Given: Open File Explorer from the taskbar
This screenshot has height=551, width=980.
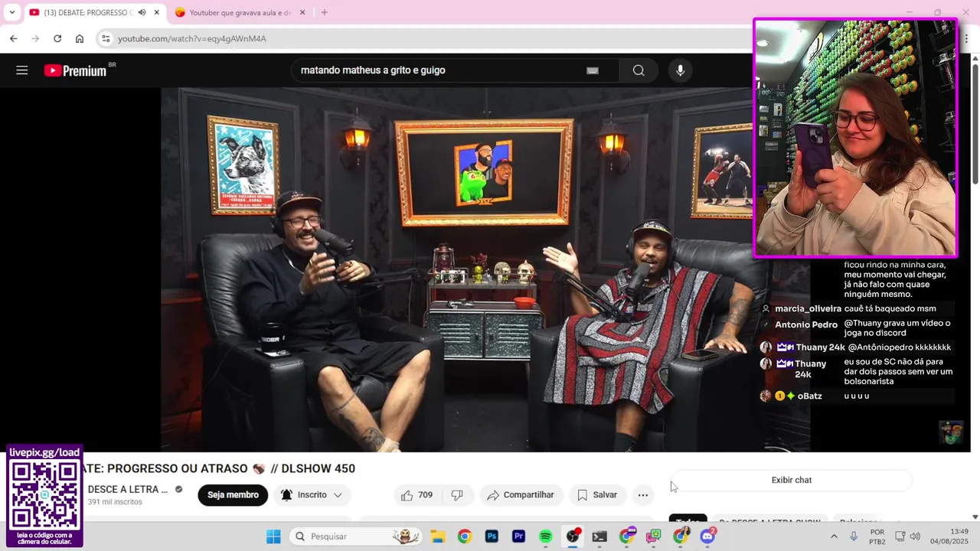Looking at the screenshot, I should tap(437, 536).
